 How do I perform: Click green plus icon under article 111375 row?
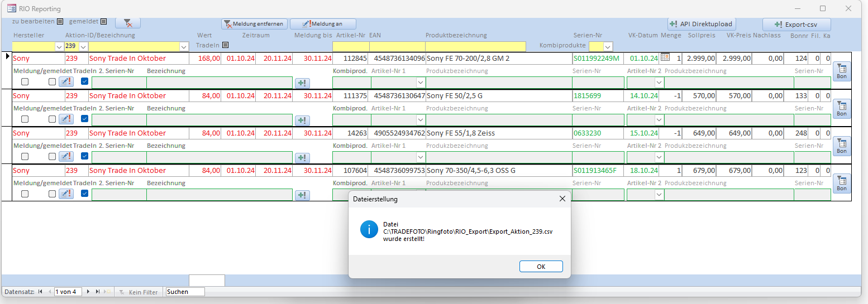pos(302,120)
